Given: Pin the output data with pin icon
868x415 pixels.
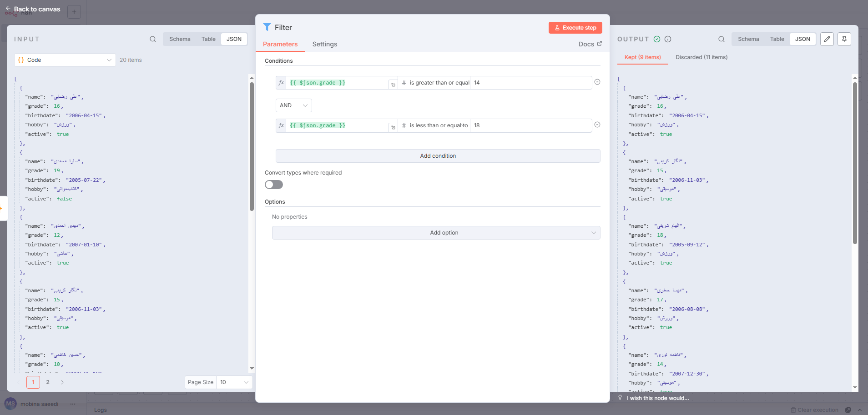Looking at the screenshot, I should point(844,39).
